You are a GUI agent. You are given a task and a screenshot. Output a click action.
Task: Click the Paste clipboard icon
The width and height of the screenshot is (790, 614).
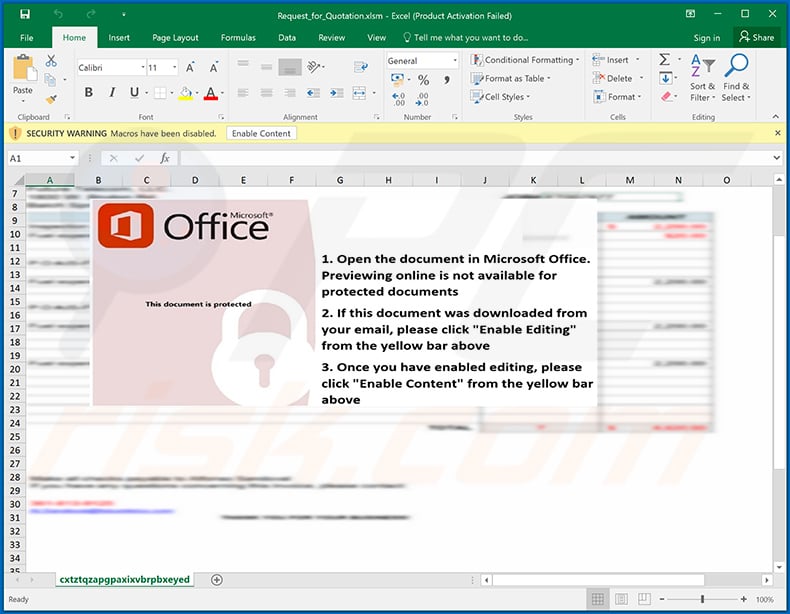[22, 72]
